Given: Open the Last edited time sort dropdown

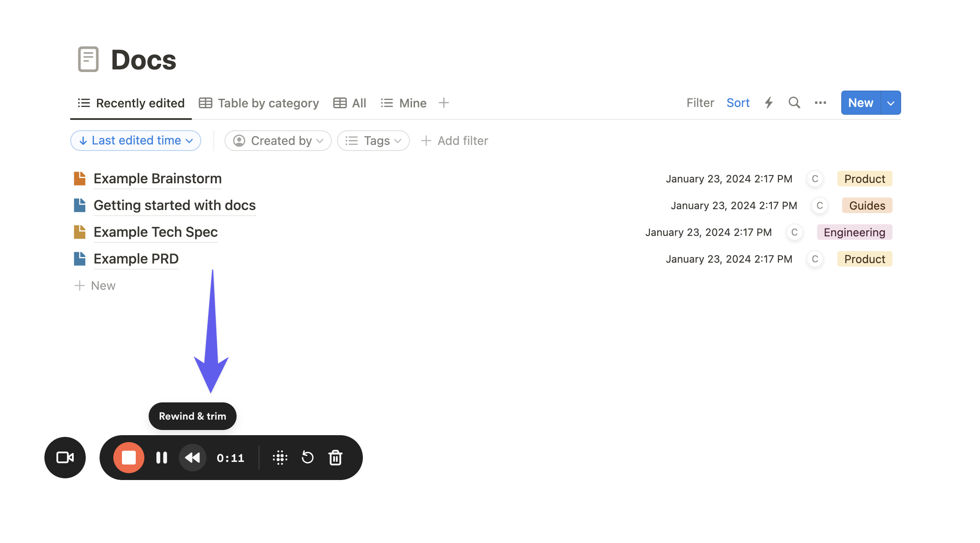Looking at the screenshot, I should (135, 141).
